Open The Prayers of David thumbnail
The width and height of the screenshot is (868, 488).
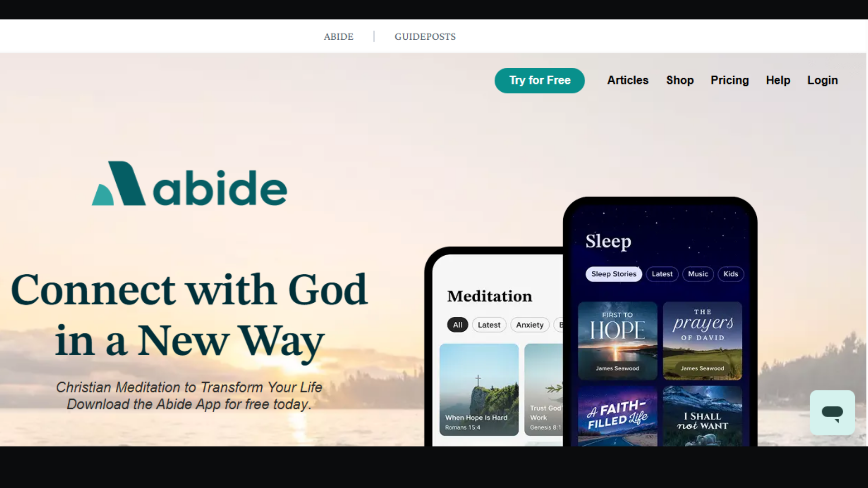702,341
